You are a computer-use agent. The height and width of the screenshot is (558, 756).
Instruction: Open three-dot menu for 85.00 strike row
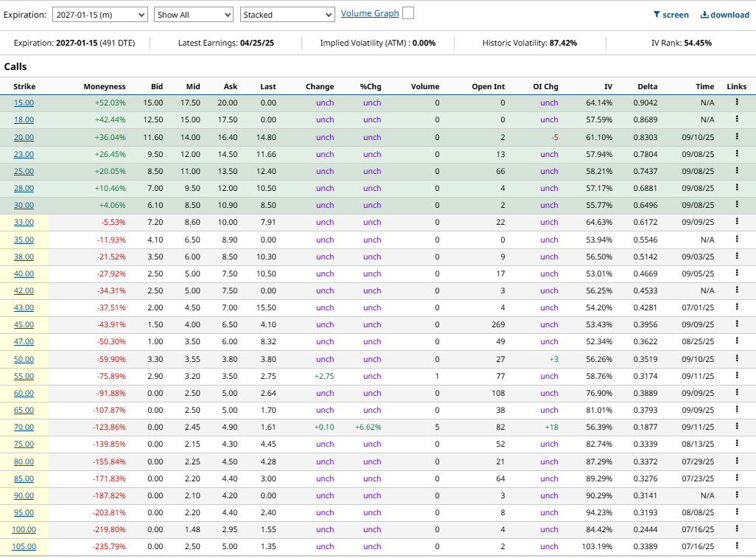[x=737, y=478]
